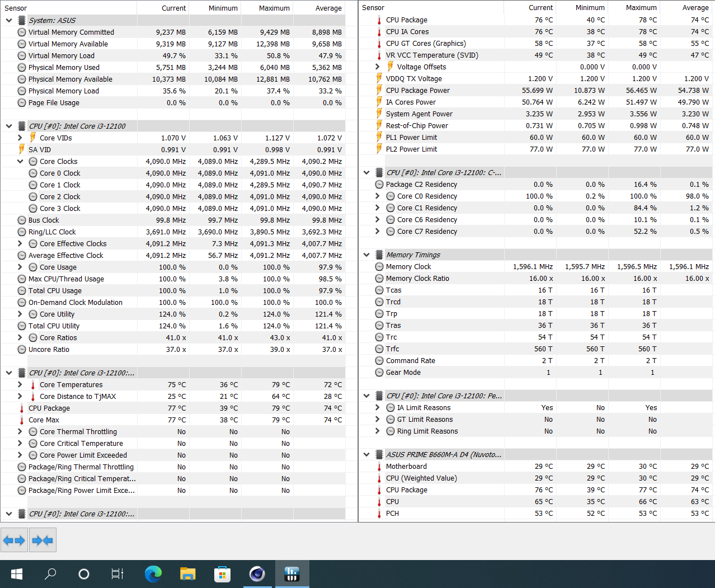The height and width of the screenshot is (588, 715).
Task: Click icon of Virtual Memory Load row
Action: (22, 55)
